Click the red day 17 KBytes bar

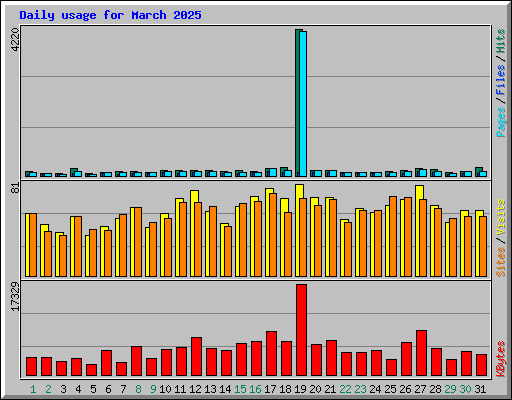point(271,354)
